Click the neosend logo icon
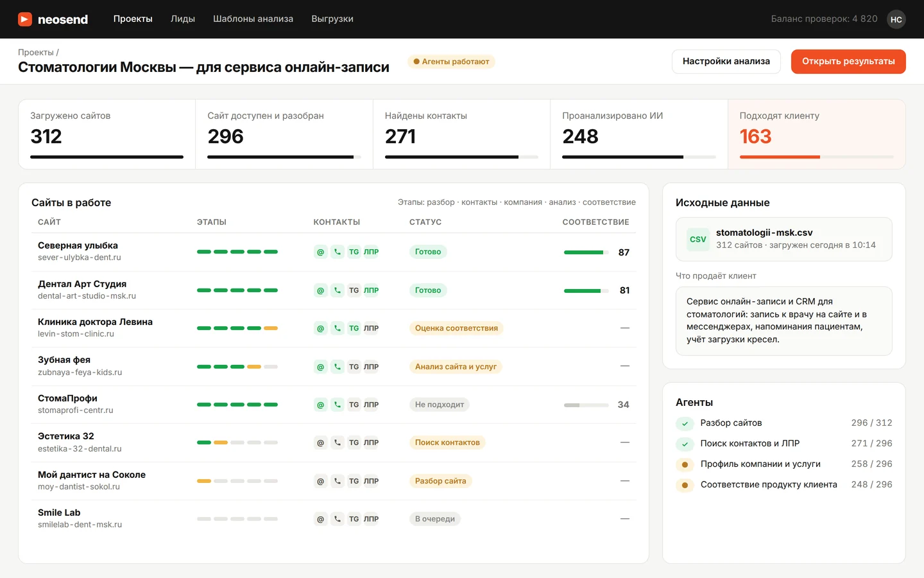 25,19
